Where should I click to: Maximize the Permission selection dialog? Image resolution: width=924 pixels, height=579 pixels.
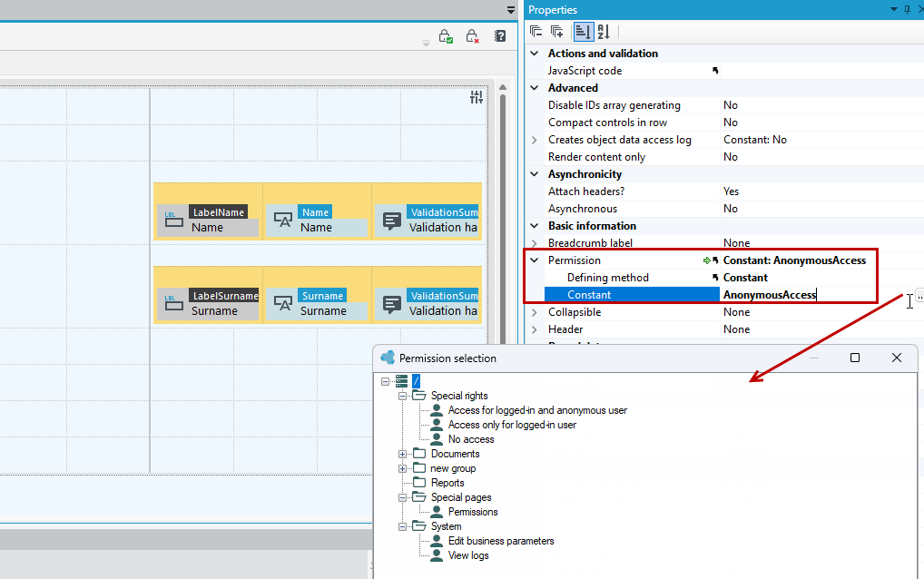point(855,358)
